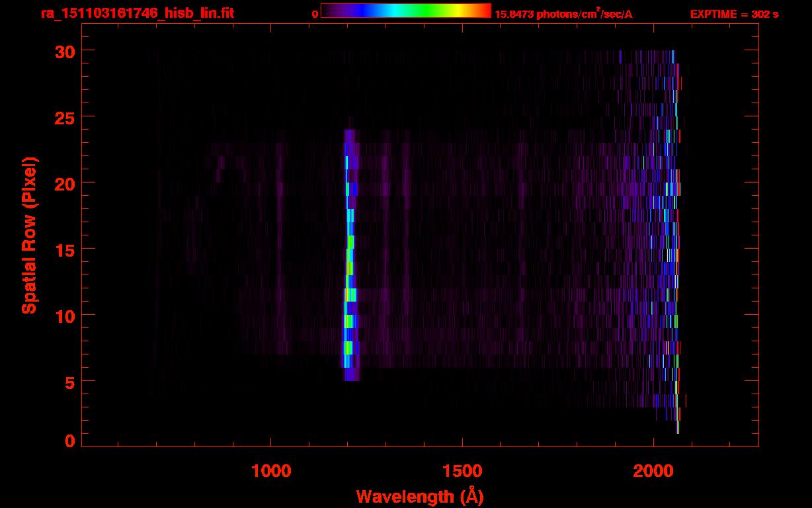This screenshot has width=812, height=508.
Task: Click the Spatial Row (Pixel) axis title
Action: coord(29,235)
